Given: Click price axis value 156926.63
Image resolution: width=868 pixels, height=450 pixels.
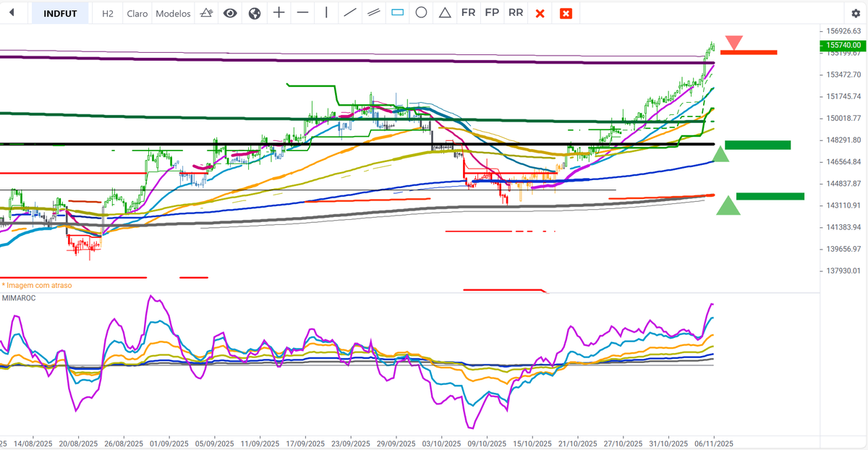Looking at the screenshot, I should pos(843,31).
